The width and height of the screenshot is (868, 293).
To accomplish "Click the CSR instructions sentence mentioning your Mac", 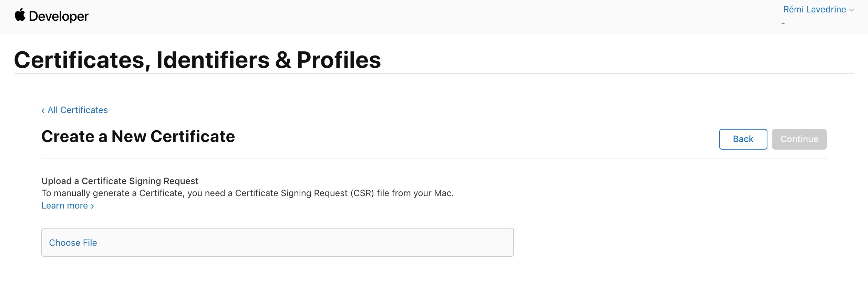I will coord(247,193).
